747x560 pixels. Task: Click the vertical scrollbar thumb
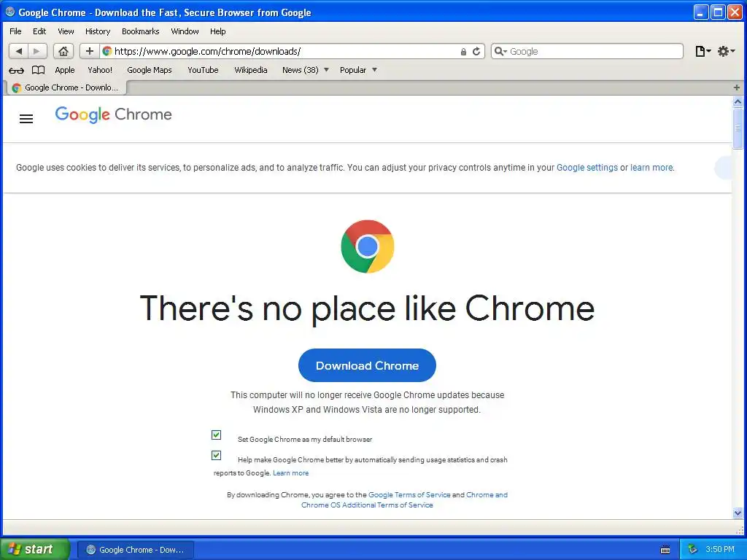tap(738, 128)
